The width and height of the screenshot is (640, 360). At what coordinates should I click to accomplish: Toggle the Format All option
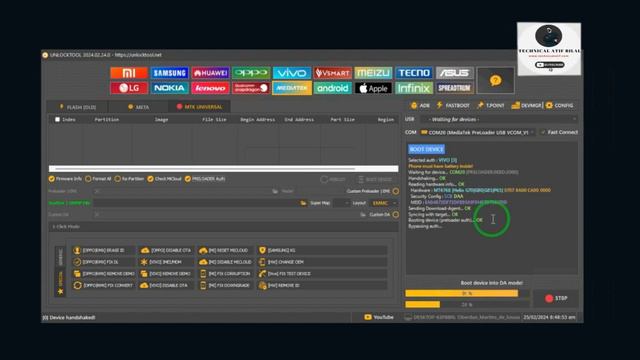point(98,179)
